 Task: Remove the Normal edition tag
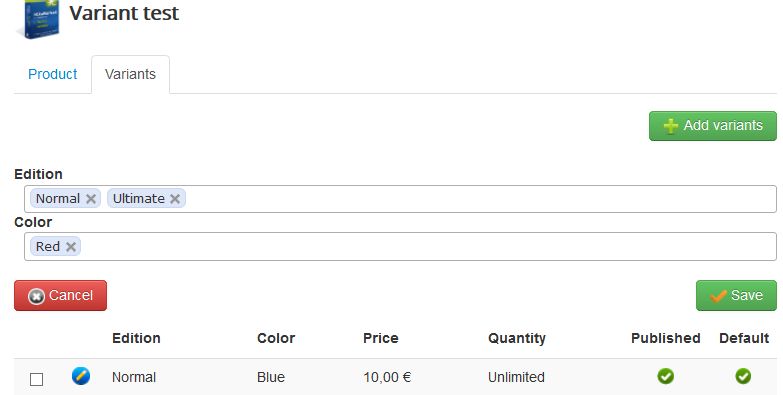click(x=90, y=199)
